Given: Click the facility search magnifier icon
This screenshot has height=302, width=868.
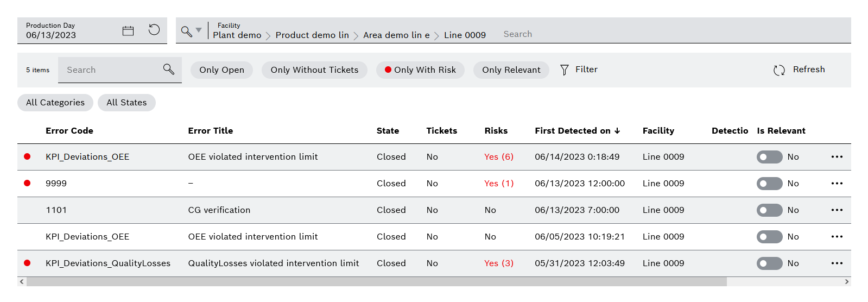Looking at the screenshot, I should coord(186,31).
